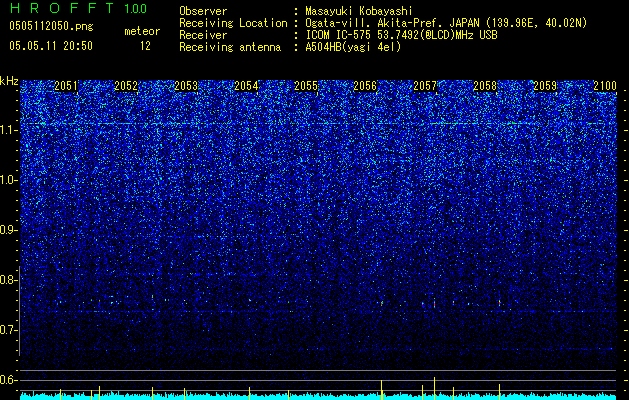Click the 0.7 kHz axis label
Image resolution: width=629 pixels, height=400 pixels.
(x=9, y=330)
